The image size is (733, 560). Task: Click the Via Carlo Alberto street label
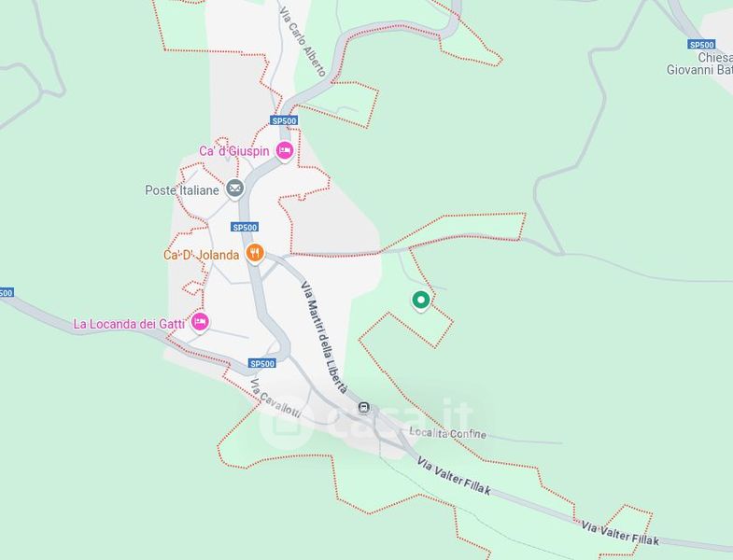(302, 41)
